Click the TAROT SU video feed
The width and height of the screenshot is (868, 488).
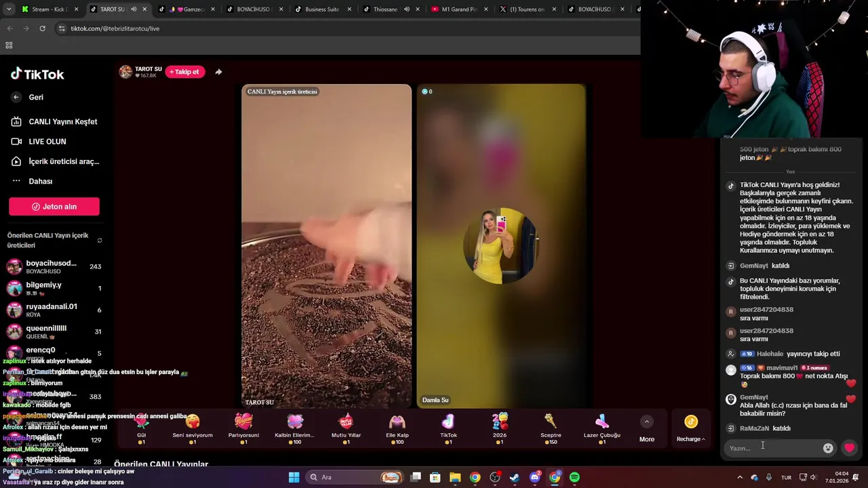pyautogui.click(x=326, y=245)
